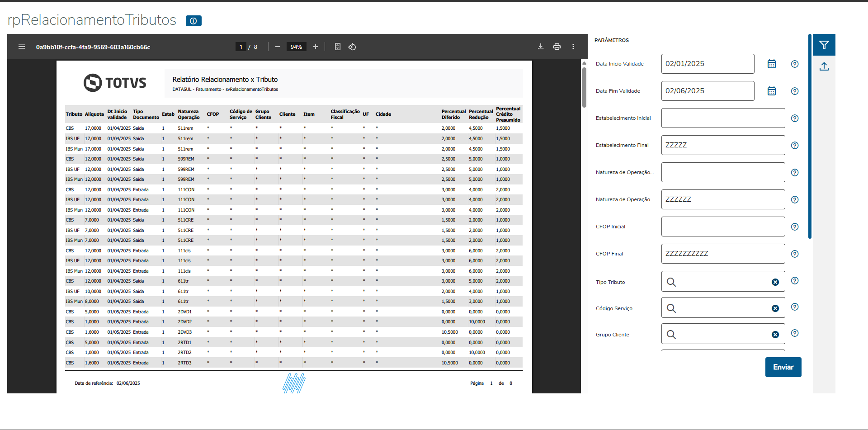Click the 'Percentual Diferido' column header
The width and height of the screenshot is (868, 430).
pos(453,114)
